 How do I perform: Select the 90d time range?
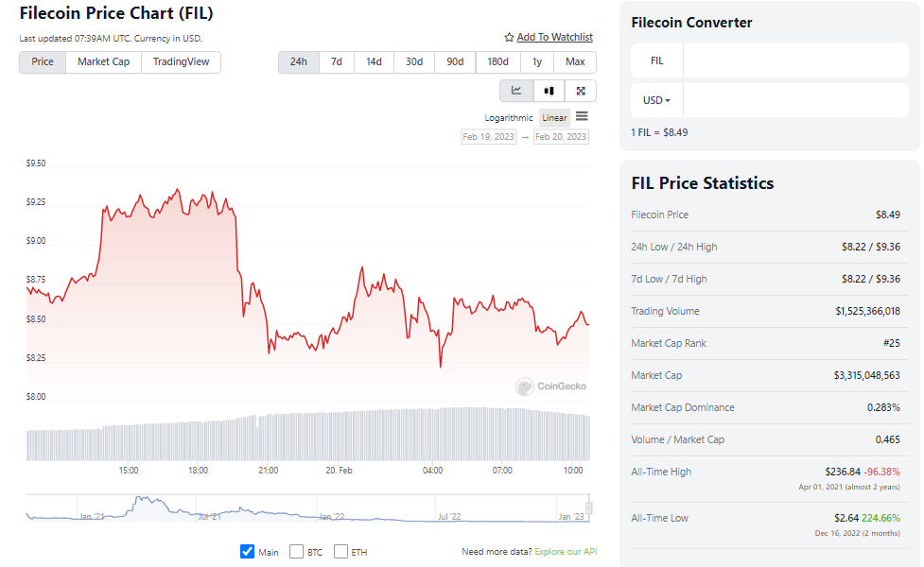click(455, 61)
